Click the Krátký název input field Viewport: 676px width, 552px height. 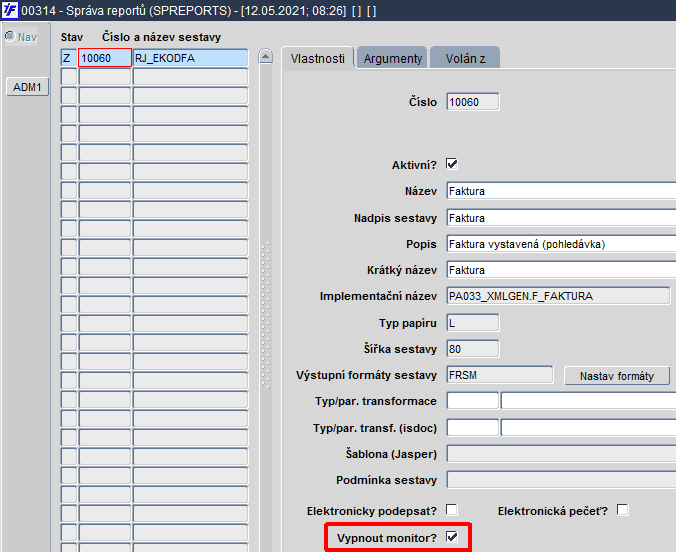point(561,270)
